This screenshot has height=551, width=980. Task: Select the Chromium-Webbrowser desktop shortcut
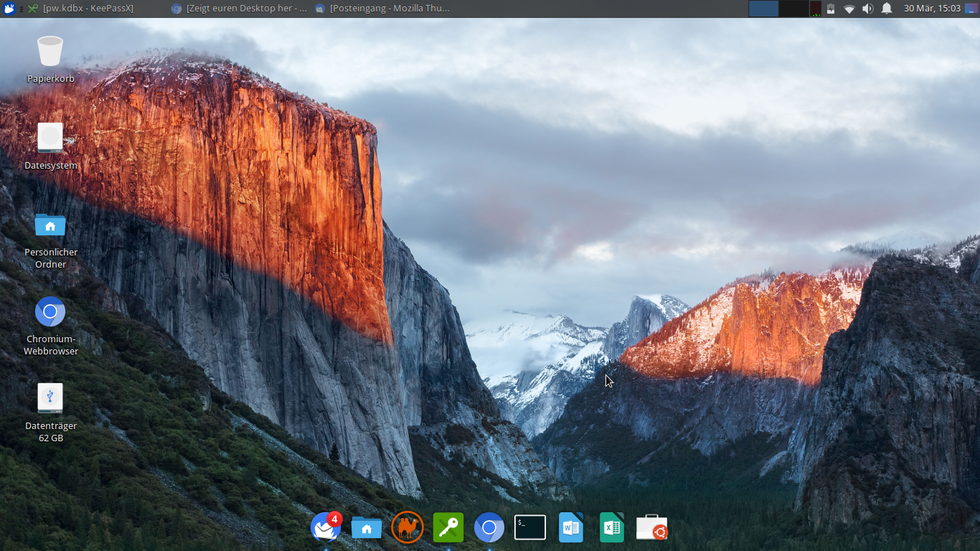(x=50, y=326)
